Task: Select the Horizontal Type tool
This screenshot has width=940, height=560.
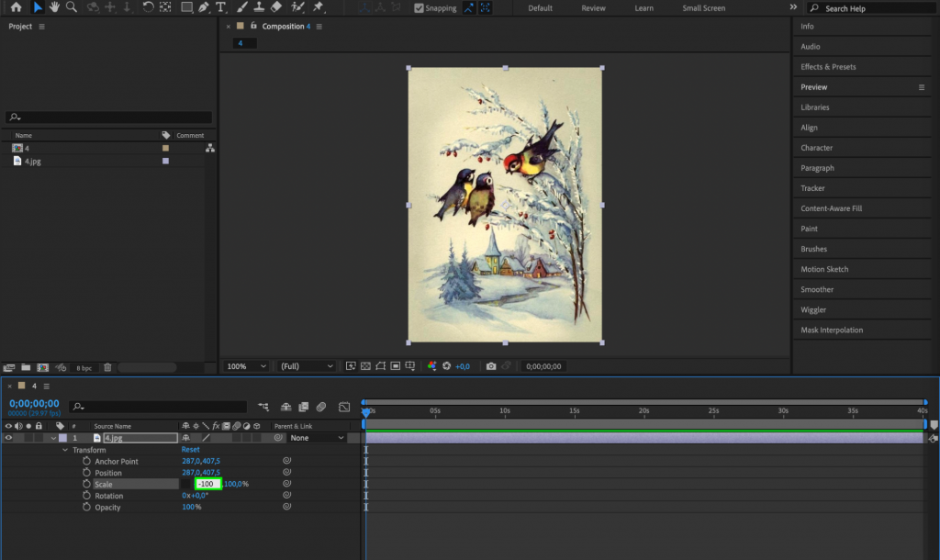Action: pyautogui.click(x=220, y=7)
